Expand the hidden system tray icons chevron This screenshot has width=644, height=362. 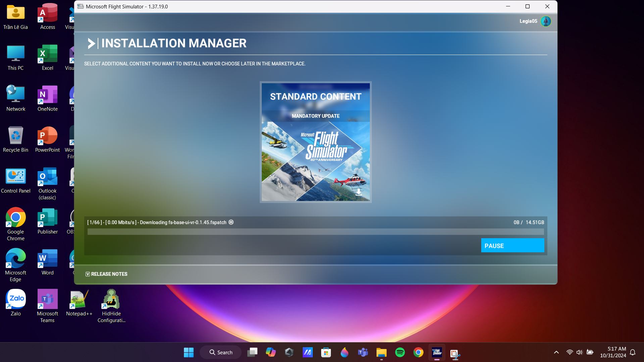pyautogui.click(x=556, y=352)
